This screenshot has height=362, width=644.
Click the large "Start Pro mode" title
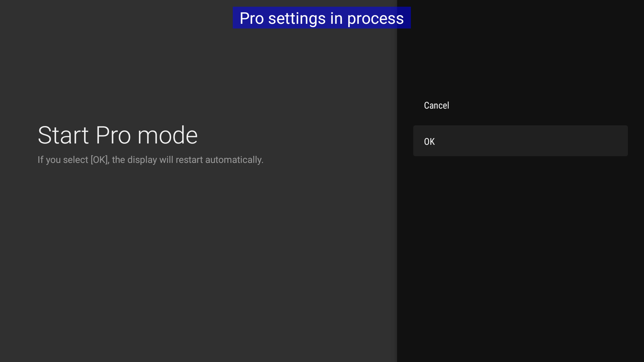[x=117, y=135]
